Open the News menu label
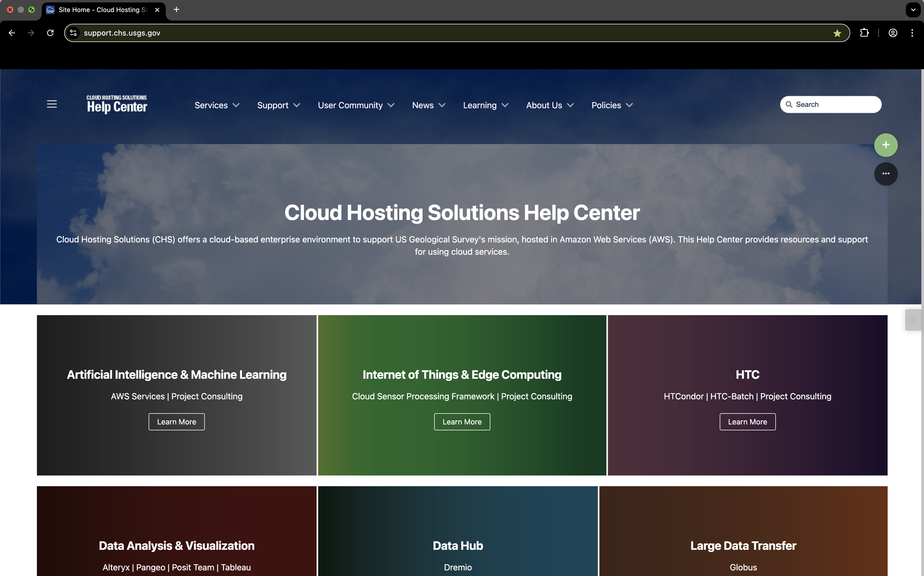This screenshot has width=924, height=576. pyautogui.click(x=422, y=105)
